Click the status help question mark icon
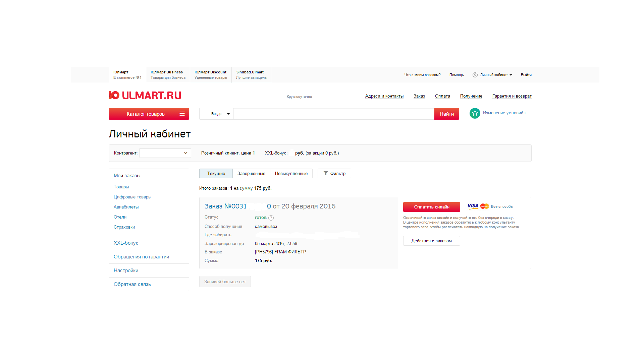Screen dimensions: 644x362 coord(271,218)
